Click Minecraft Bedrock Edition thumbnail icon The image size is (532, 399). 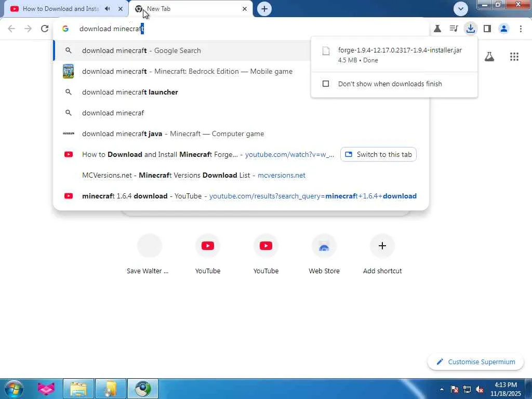tap(68, 71)
